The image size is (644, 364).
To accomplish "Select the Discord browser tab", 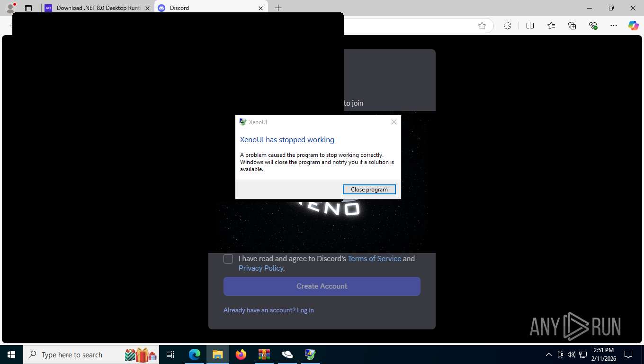I will (211, 8).
